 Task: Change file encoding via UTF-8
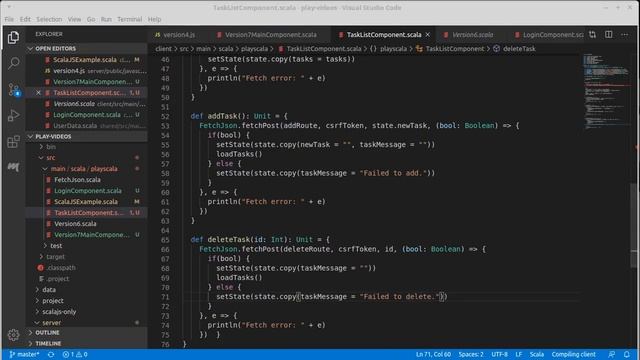tap(500, 354)
